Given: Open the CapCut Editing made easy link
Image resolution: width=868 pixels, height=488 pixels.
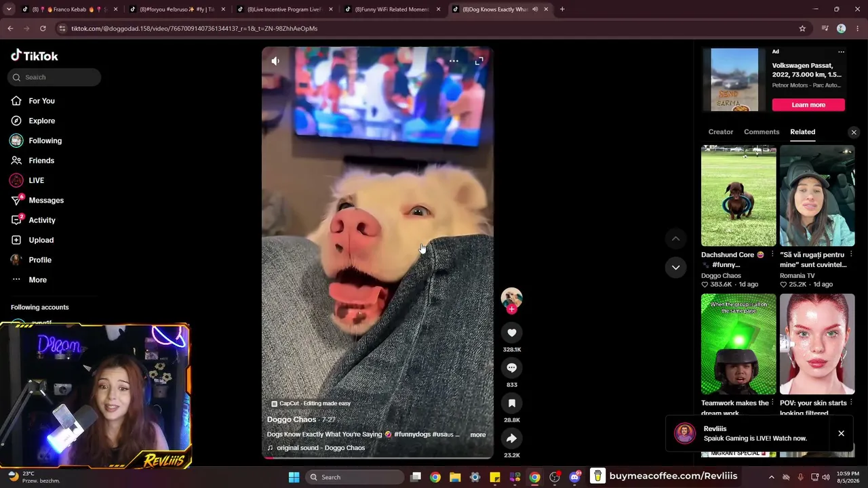Looking at the screenshot, I should click(311, 403).
